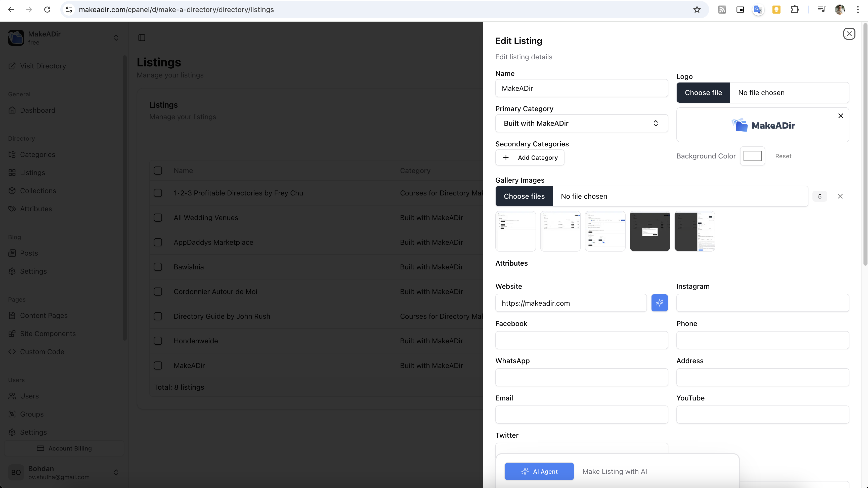Reload the page
Viewport: 868px width, 488px height.
click(47, 10)
